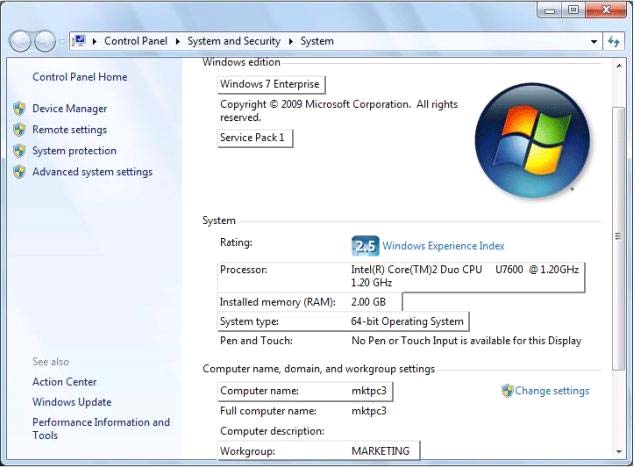Image resolution: width=635 pixels, height=468 pixels.
Task: Minimize the System window
Action: click(549, 10)
